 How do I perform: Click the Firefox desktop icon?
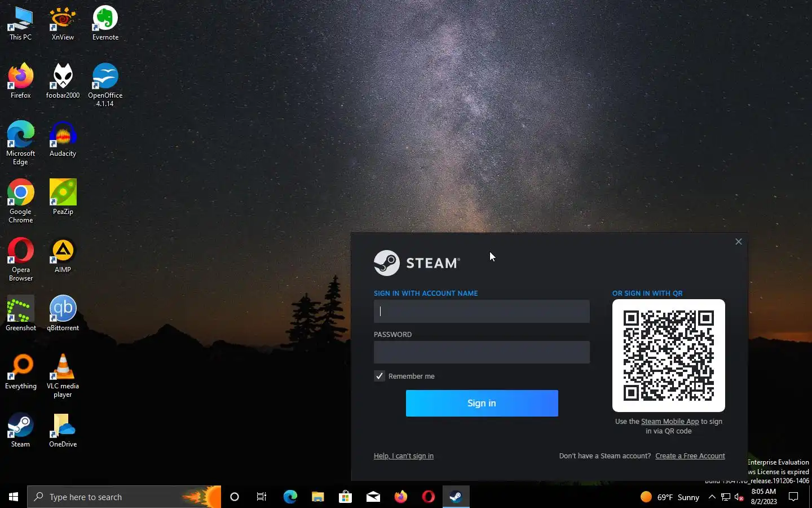click(20, 82)
